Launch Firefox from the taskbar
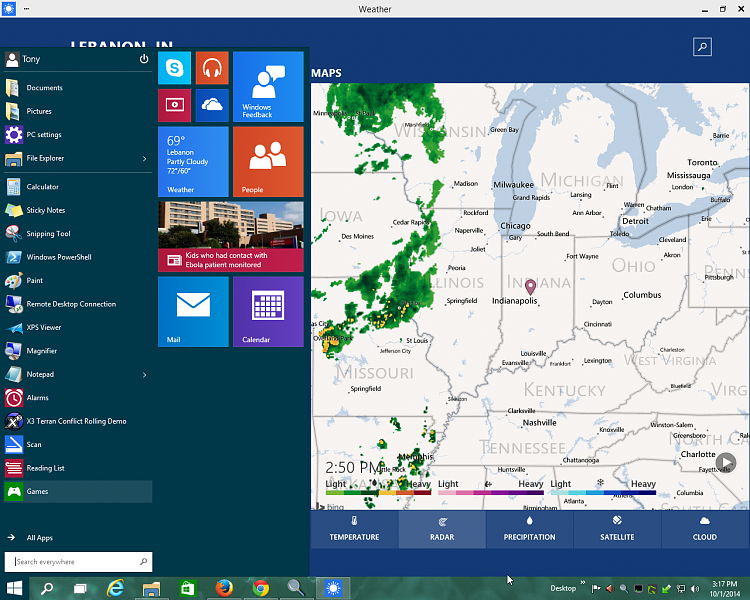The image size is (750, 600). coord(224,589)
